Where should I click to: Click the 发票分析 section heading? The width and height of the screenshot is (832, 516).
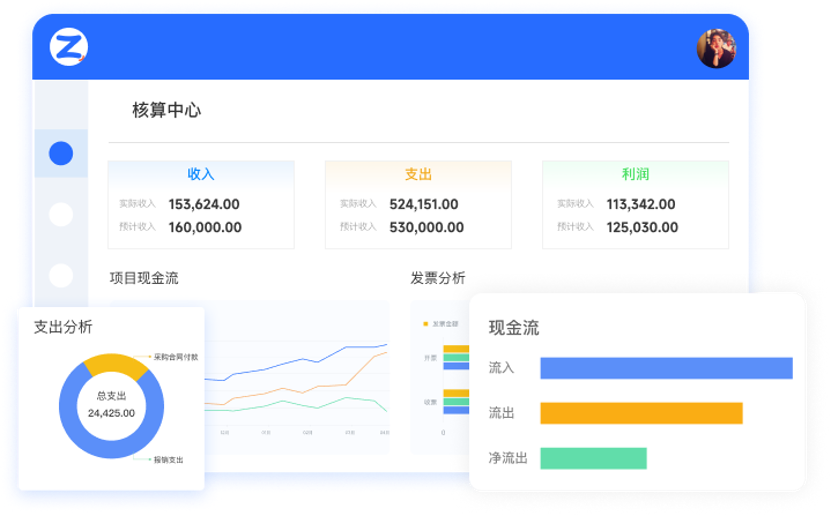(437, 278)
